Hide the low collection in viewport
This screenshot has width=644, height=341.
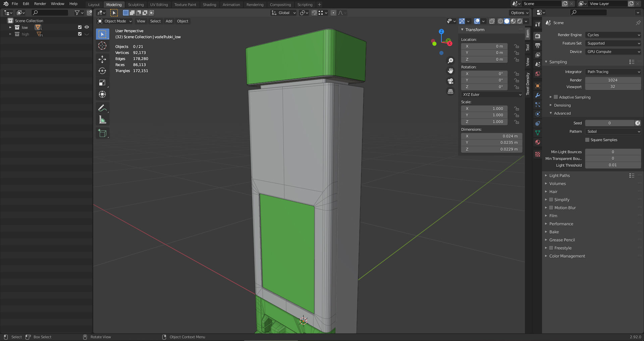(87, 27)
